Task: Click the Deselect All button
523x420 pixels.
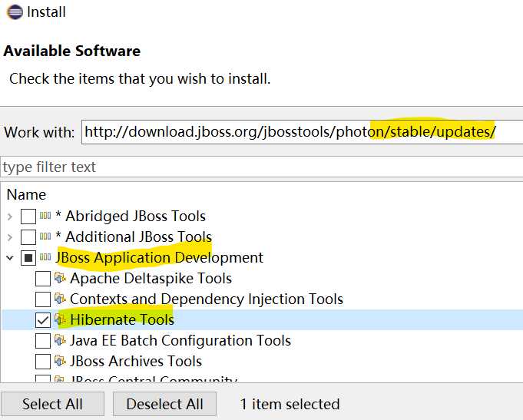Action: tap(164, 404)
